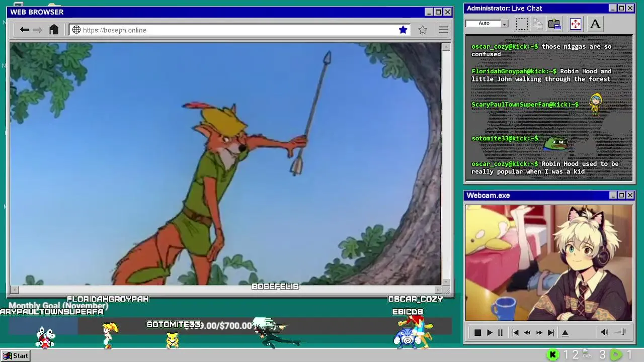Skip to previous track in Webcam.exe

pos(515,332)
